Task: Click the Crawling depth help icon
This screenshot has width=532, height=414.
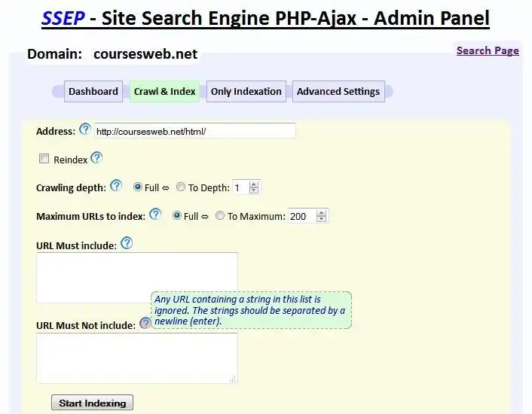Action: pyautogui.click(x=116, y=186)
